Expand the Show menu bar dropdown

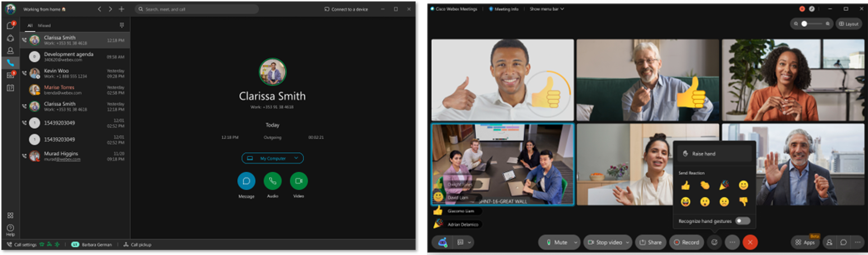546,9
